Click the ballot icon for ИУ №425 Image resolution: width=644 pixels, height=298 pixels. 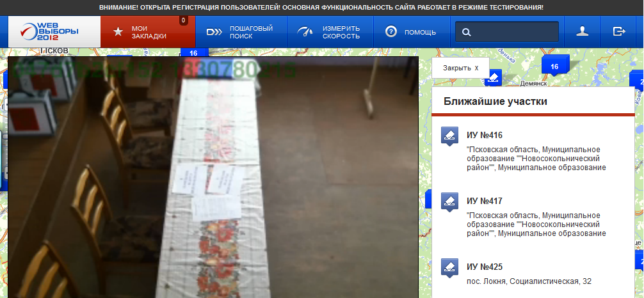click(x=449, y=268)
